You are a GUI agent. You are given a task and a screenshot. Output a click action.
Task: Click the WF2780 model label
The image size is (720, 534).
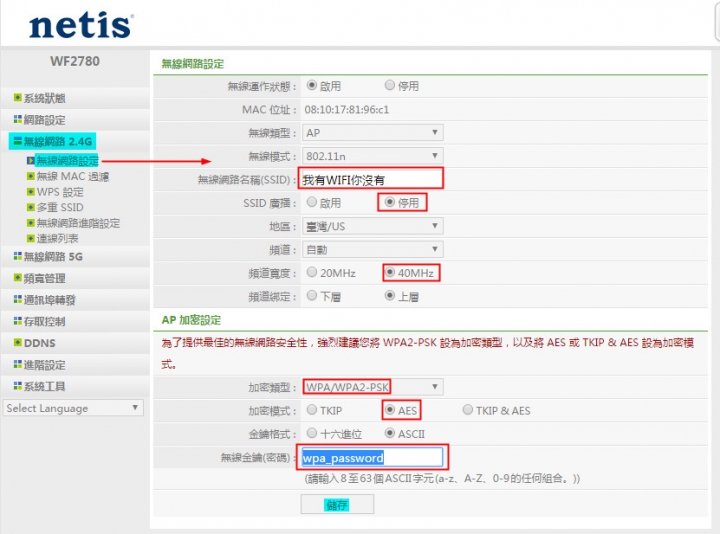[75, 61]
